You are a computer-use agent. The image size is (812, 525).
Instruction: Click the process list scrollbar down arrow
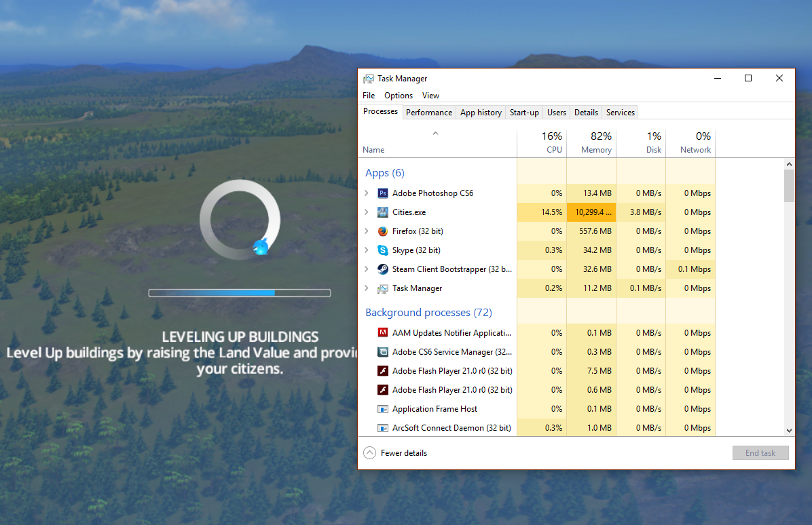pyautogui.click(x=789, y=430)
